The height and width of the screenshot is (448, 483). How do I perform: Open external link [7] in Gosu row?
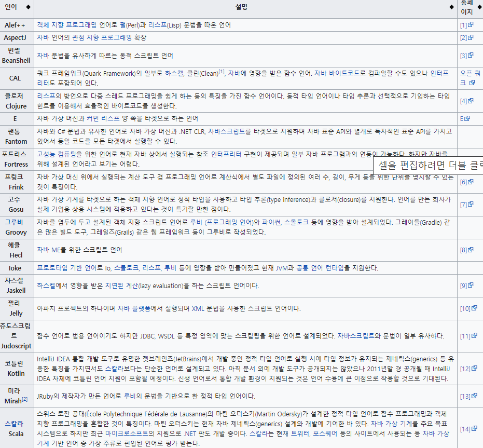pyautogui.click(x=466, y=205)
